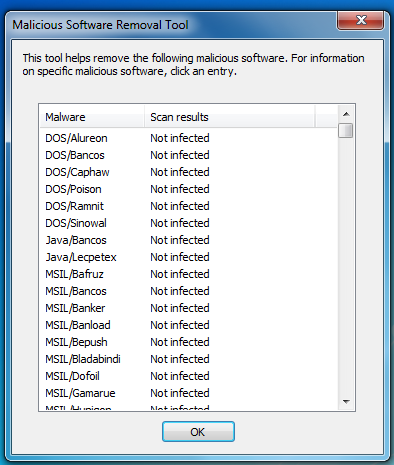
Task: Select the MSIL/Banload entry
Action: point(78,325)
